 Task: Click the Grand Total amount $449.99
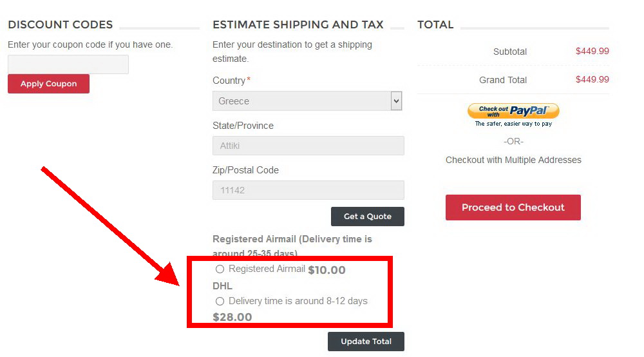[592, 80]
